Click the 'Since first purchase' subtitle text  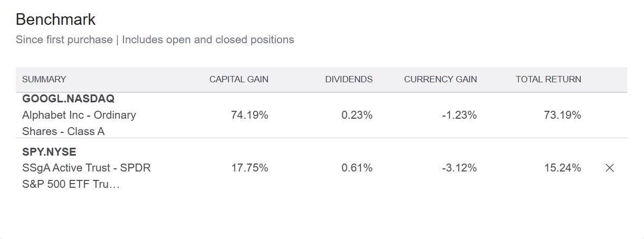[64, 40]
